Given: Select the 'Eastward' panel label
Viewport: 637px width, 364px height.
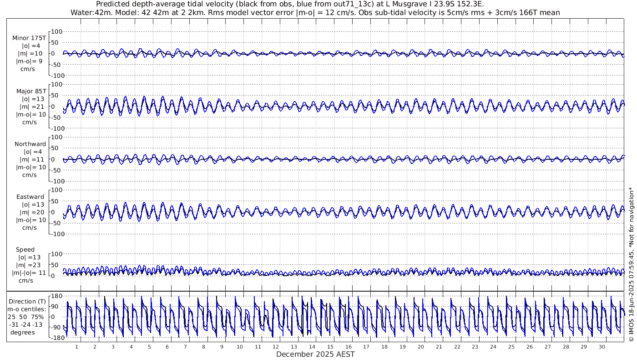Looking at the screenshot, I should coord(30,197).
